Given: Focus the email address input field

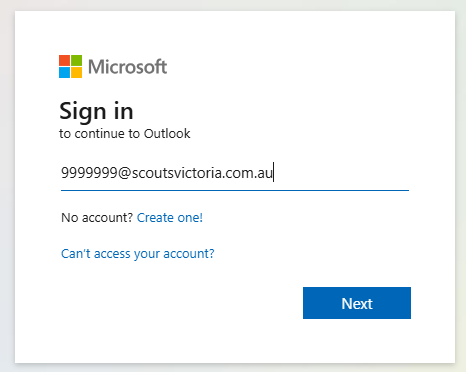Looking at the screenshot, I should [x=235, y=173].
